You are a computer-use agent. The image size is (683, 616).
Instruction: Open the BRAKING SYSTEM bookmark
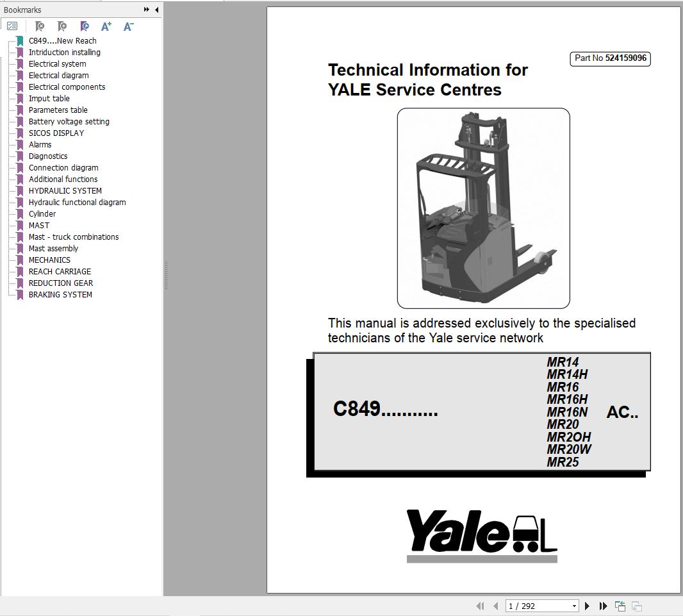(60, 295)
